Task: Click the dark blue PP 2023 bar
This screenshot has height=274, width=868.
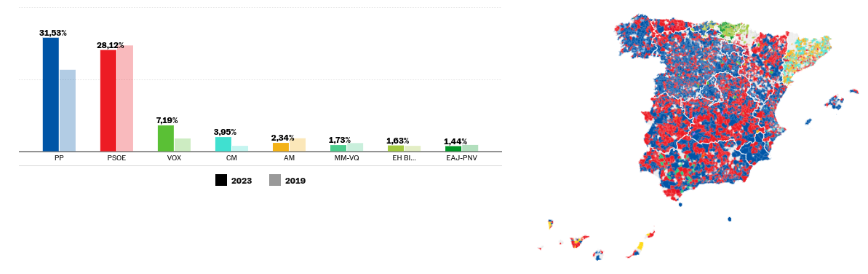Action: 51,94
